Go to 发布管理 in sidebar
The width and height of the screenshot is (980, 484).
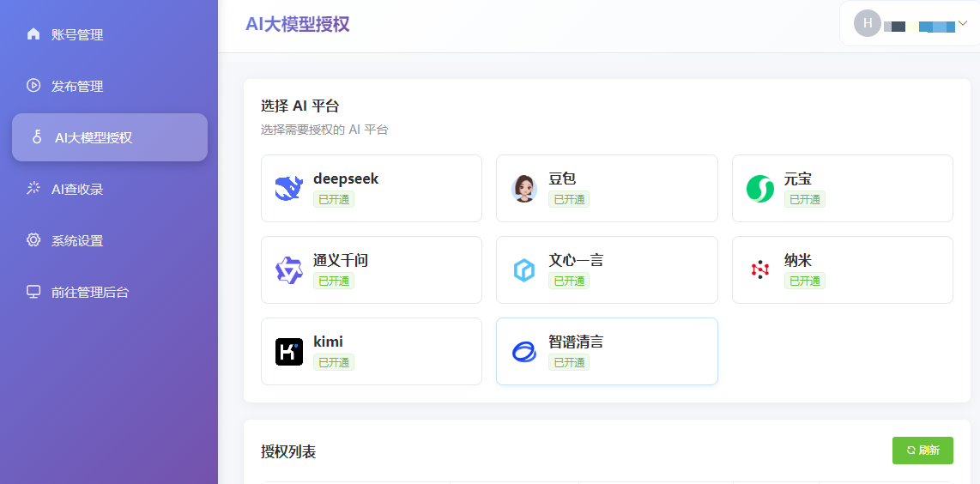click(x=77, y=87)
